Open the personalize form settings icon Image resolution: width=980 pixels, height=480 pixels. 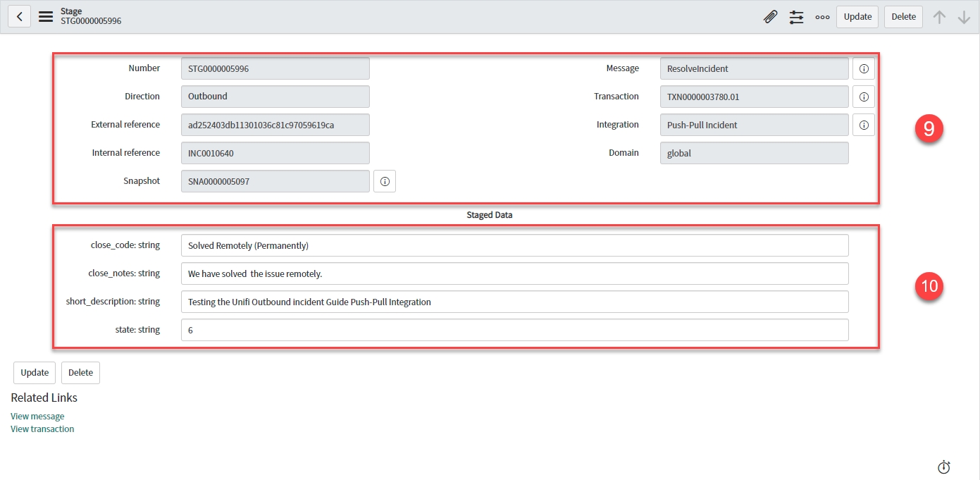(x=796, y=17)
